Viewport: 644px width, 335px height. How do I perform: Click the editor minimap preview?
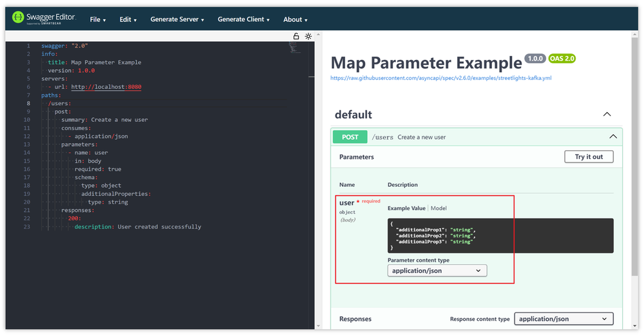294,48
